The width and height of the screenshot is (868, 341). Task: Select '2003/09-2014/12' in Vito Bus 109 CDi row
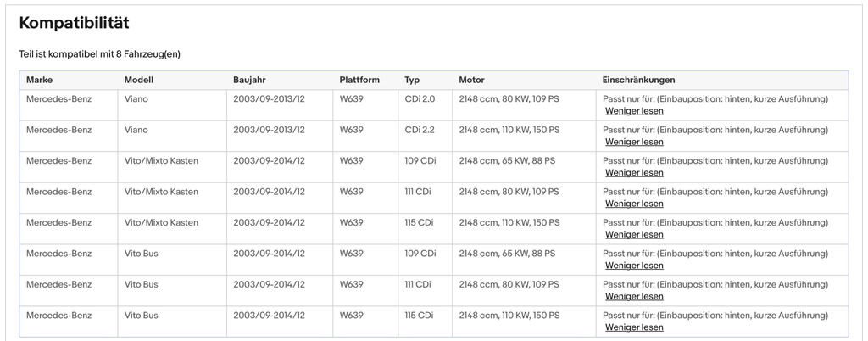point(269,254)
